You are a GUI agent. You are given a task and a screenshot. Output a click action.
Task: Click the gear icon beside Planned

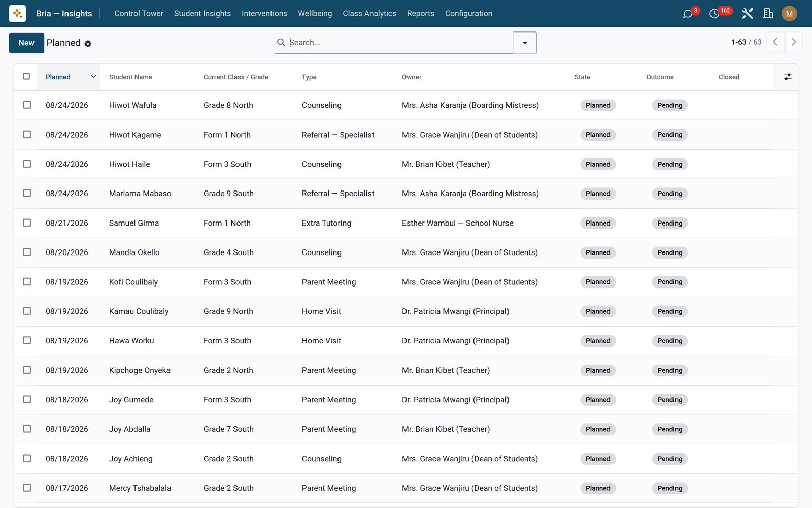pos(88,44)
